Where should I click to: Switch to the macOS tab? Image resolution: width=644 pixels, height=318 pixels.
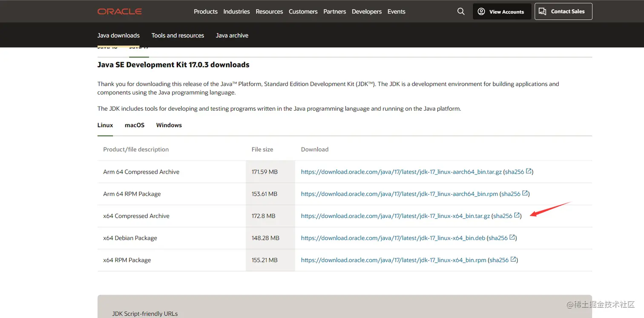135,125
